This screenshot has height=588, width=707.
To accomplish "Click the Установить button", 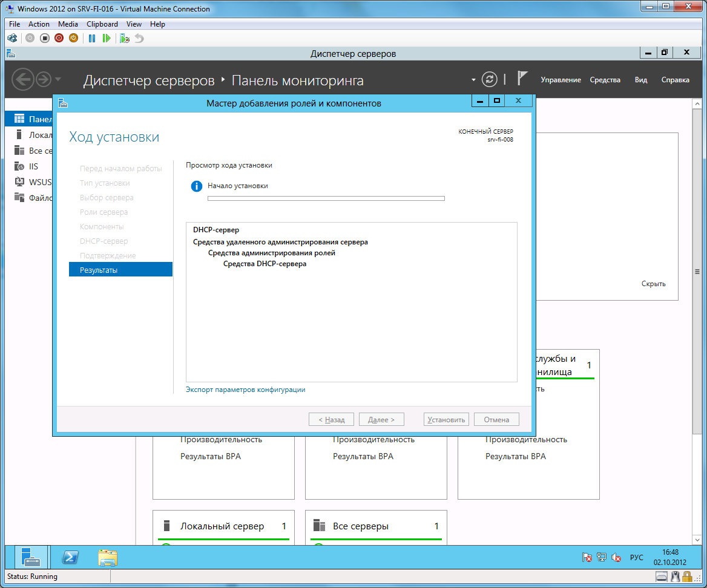I will [x=446, y=419].
